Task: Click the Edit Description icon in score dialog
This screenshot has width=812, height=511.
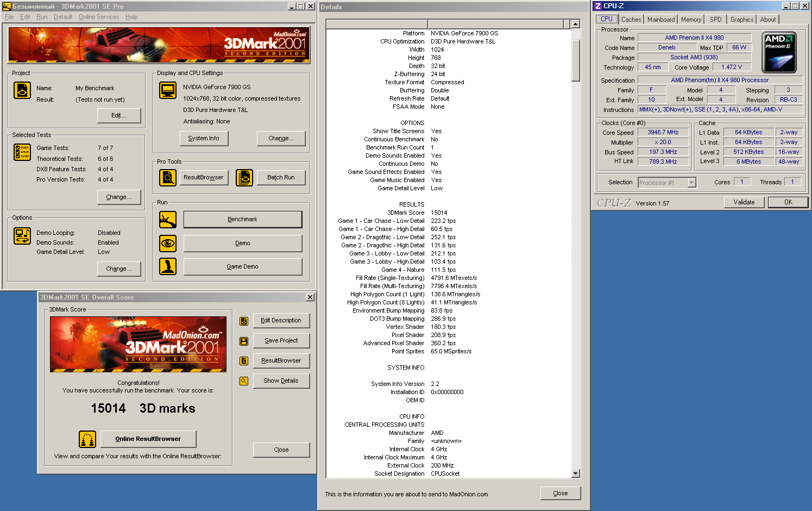Action: [x=244, y=321]
